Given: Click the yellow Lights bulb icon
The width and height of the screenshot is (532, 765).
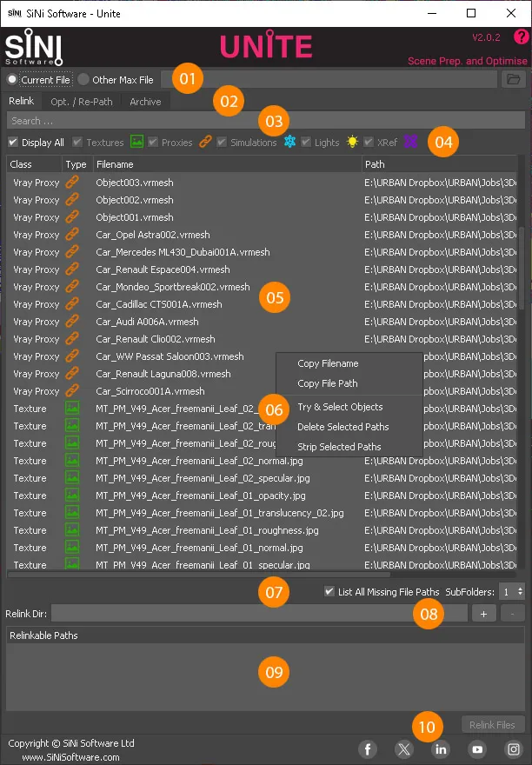Looking at the screenshot, I should click(352, 142).
